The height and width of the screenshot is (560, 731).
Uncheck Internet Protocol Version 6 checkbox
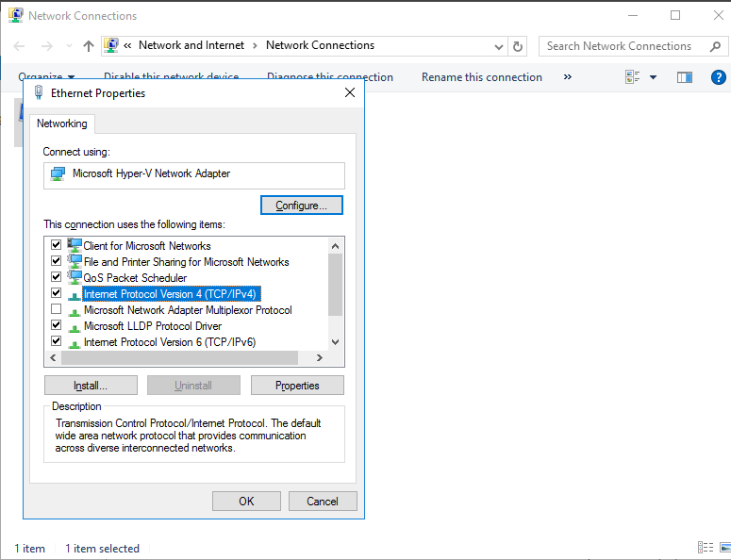click(56, 341)
